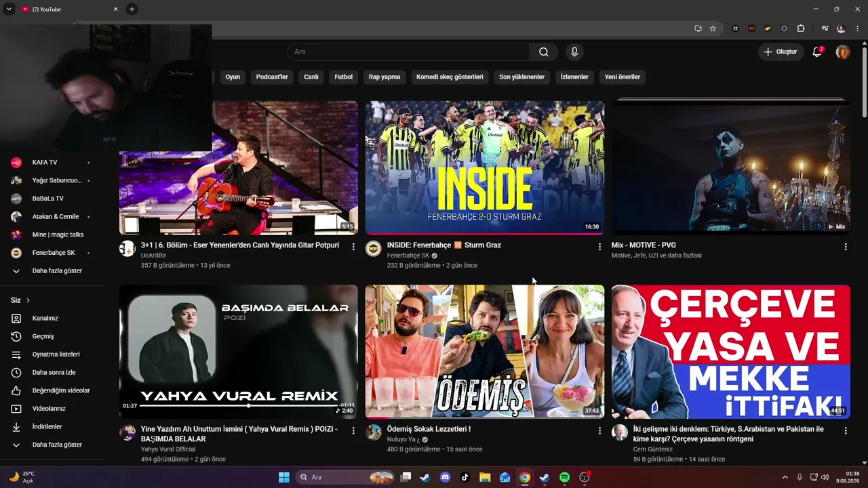Open options menu for Cem Gürdeniz video
This screenshot has width=868, height=488.
tap(846, 430)
